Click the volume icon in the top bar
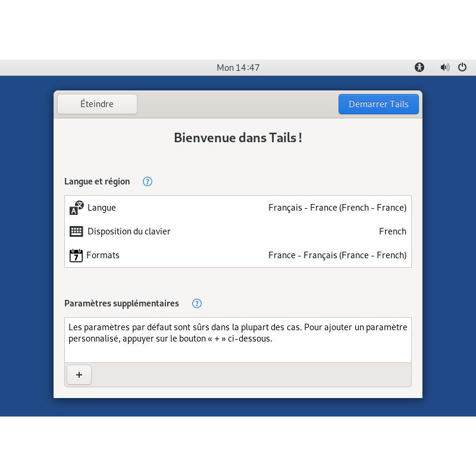The width and height of the screenshot is (476, 476). coord(444,67)
